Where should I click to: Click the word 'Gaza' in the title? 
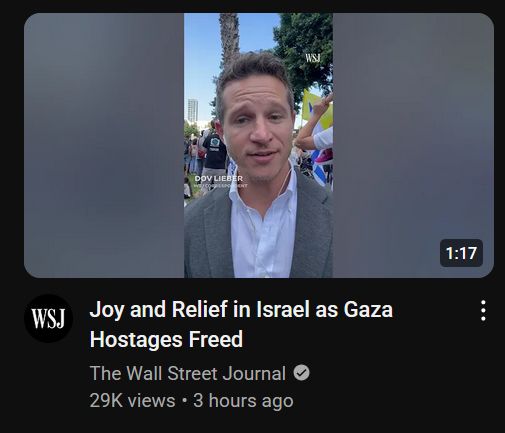pos(368,310)
